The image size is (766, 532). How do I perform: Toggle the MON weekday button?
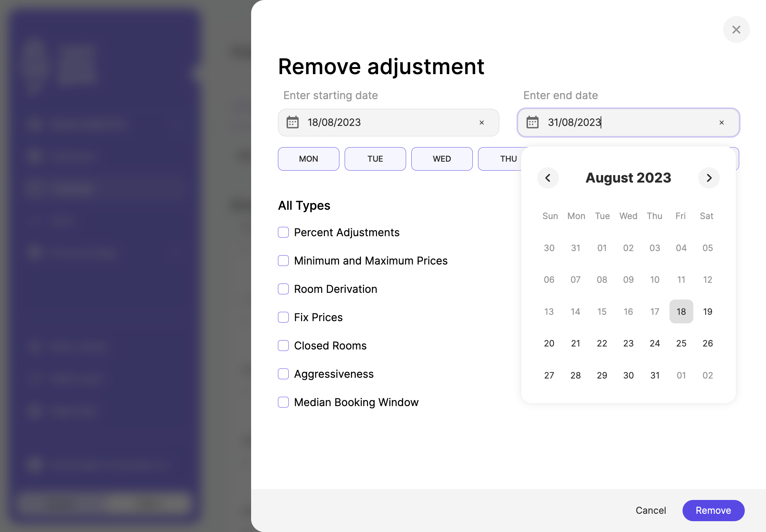coord(308,159)
